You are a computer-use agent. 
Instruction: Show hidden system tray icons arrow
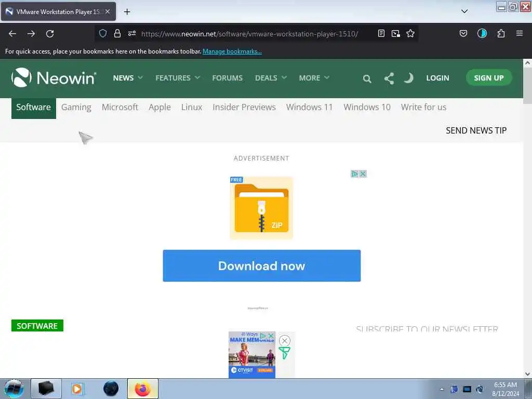pos(442,389)
